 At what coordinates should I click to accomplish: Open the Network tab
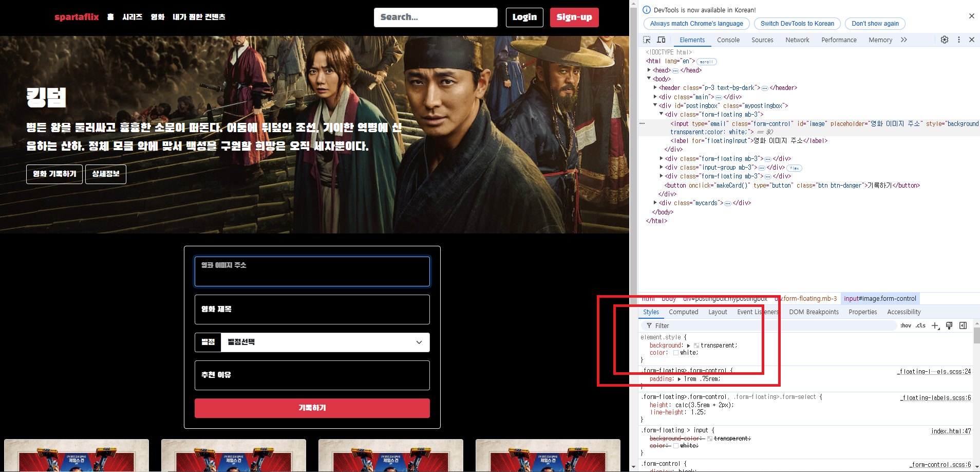point(797,40)
